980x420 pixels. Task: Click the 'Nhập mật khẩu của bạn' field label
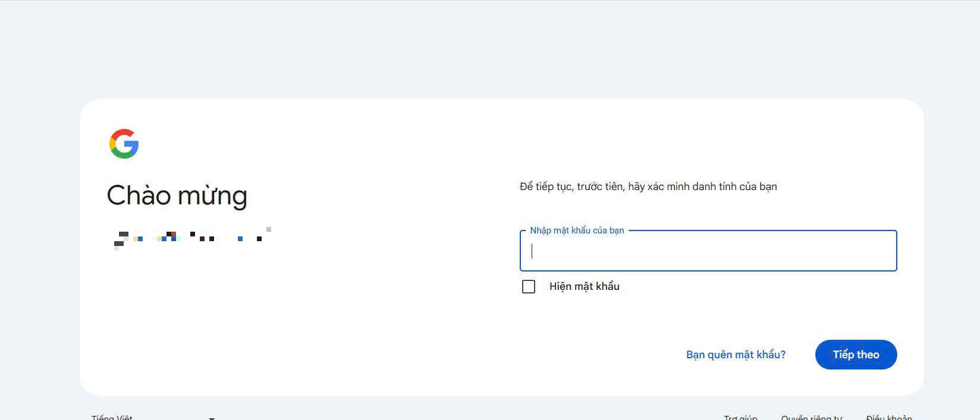(x=577, y=230)
